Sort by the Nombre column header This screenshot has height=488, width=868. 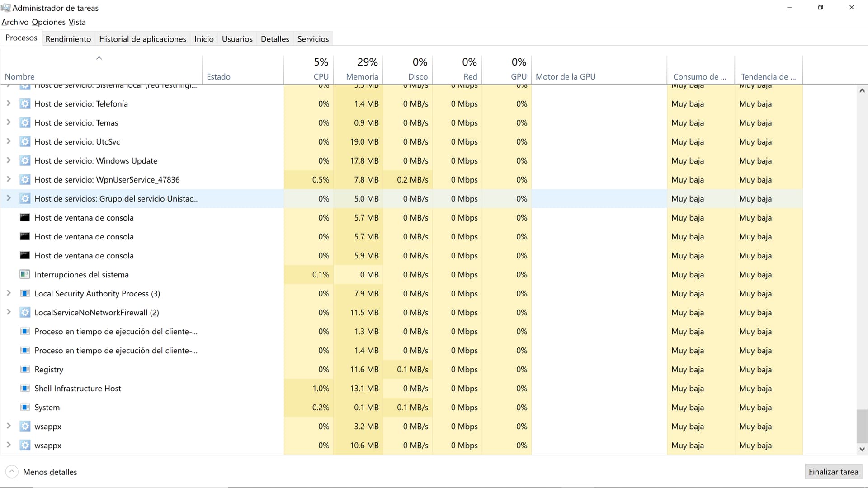coord(101,70)
